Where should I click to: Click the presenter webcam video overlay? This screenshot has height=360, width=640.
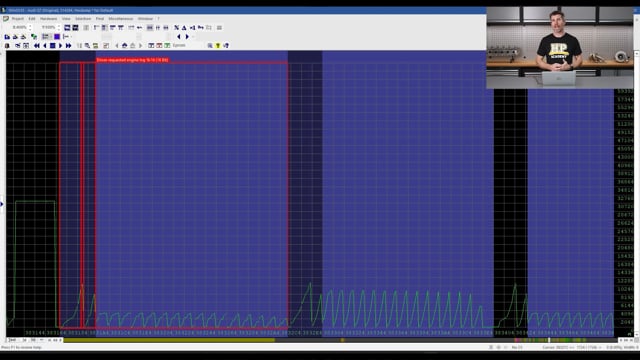(x=560, y=47)
